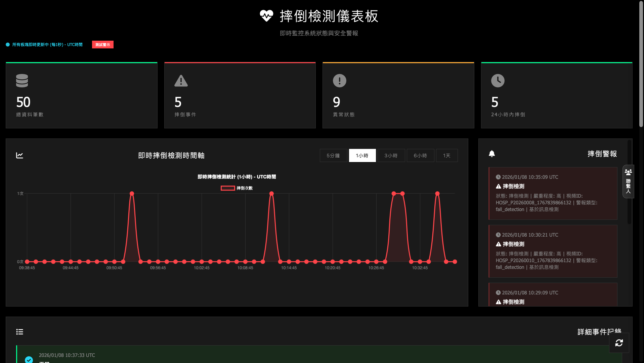Switch chart to 1天 range

click(x=446, y=156)
